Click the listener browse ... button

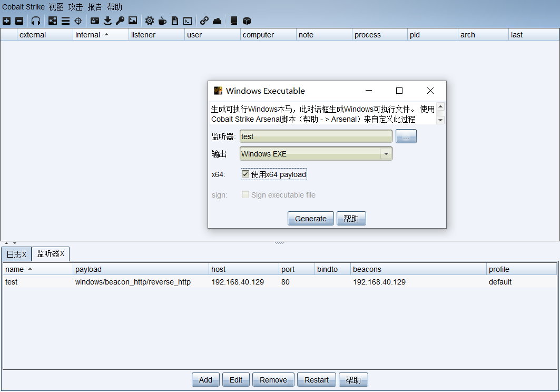tap(406, 136)
